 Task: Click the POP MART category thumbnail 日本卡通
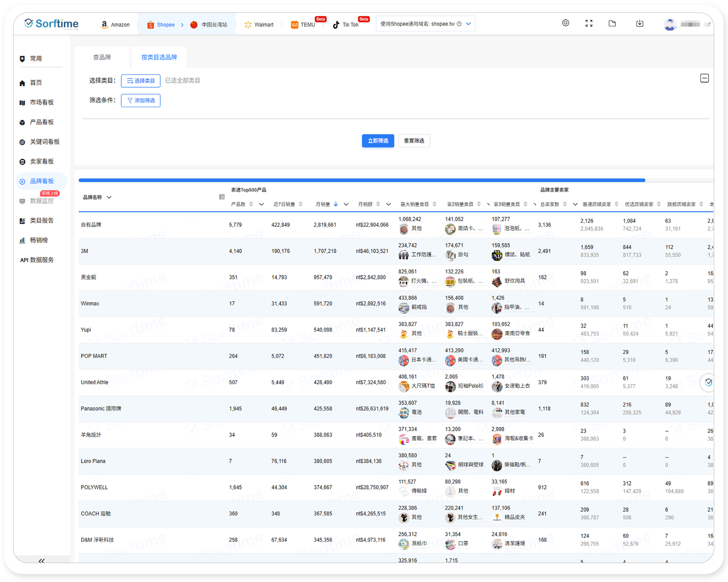(x=403, y=360)
